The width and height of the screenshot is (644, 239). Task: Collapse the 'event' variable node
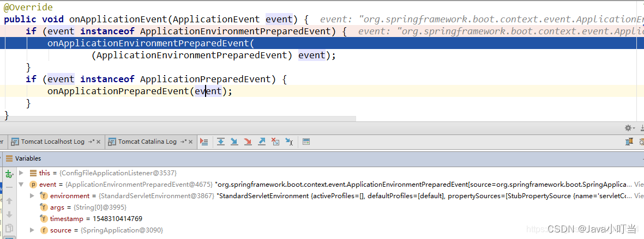coord(21,185)
